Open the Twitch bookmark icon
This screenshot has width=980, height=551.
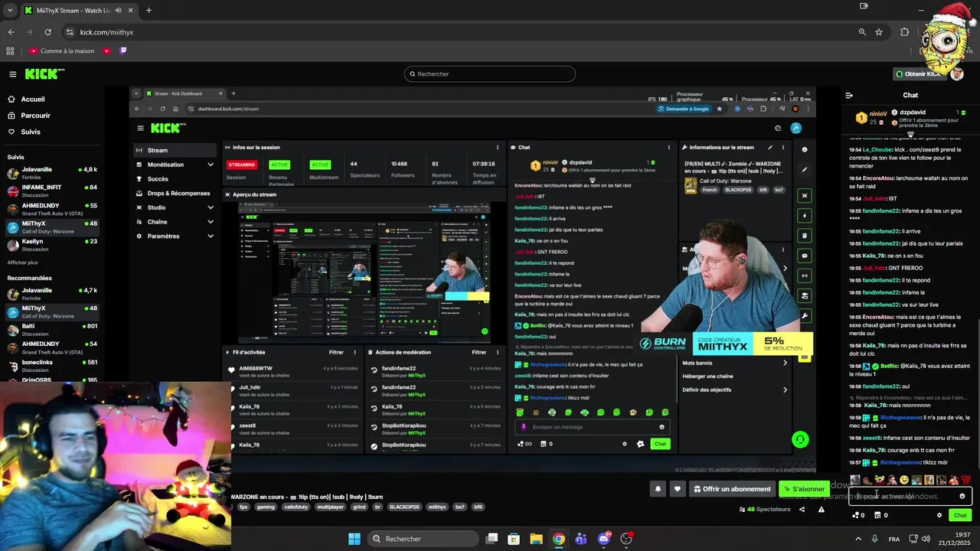coord(122,51)
